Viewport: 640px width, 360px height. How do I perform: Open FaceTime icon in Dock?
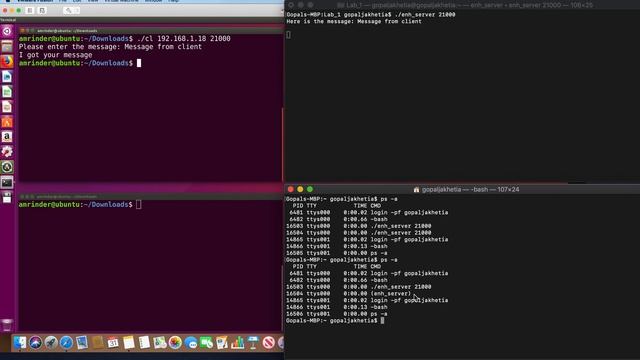[x=206, y=342]
